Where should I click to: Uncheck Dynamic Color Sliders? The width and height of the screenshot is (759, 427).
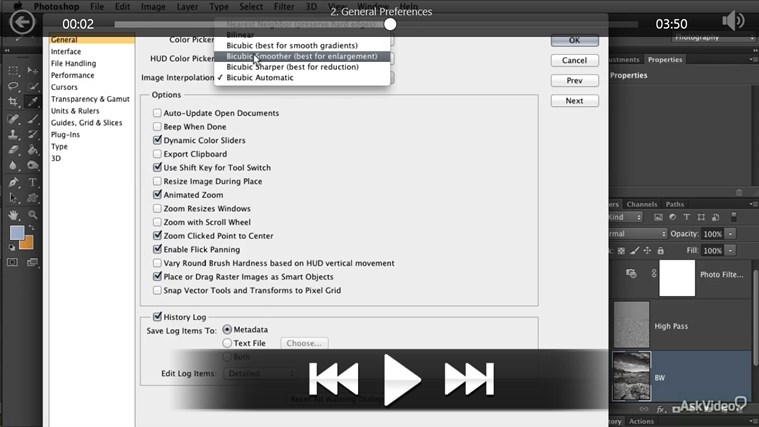[157, 140]
